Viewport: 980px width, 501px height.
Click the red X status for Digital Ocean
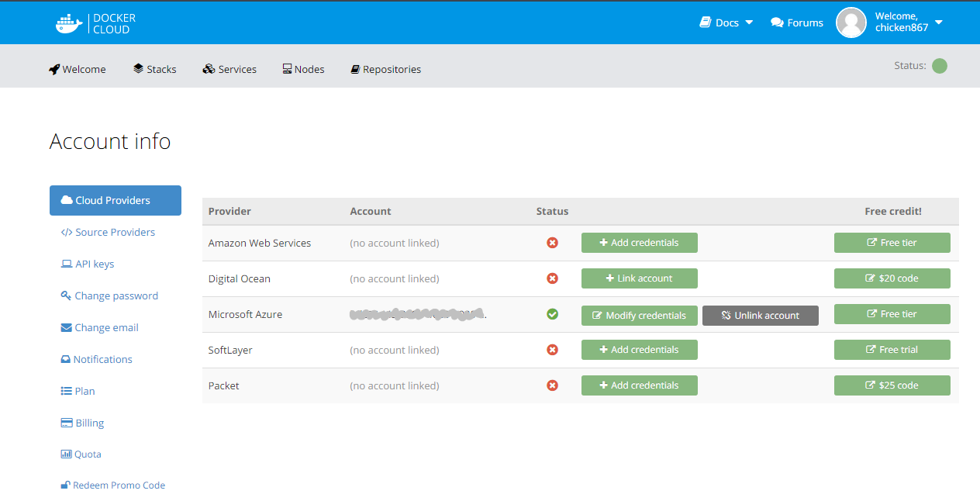[552, 278]
